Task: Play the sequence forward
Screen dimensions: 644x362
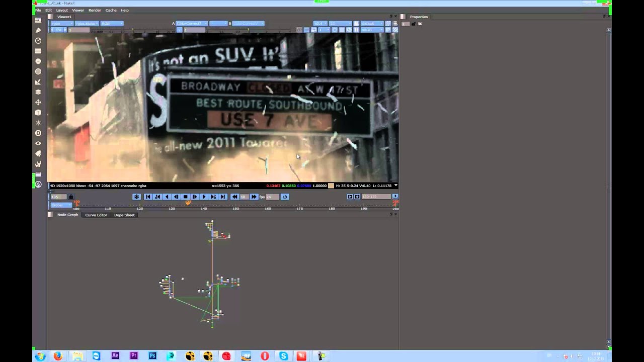Action: pyautogui.click(x=204, y=197)
